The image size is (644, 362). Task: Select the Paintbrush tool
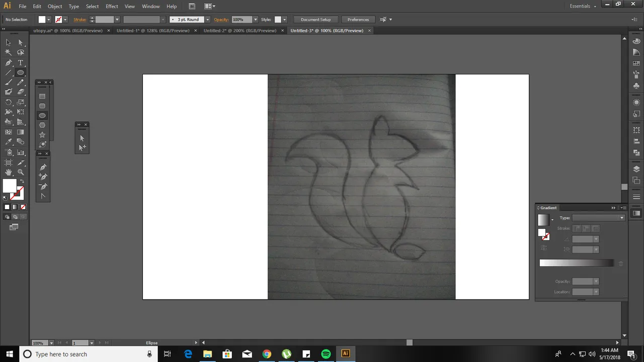pyautogui.click(x=9, y=82)
